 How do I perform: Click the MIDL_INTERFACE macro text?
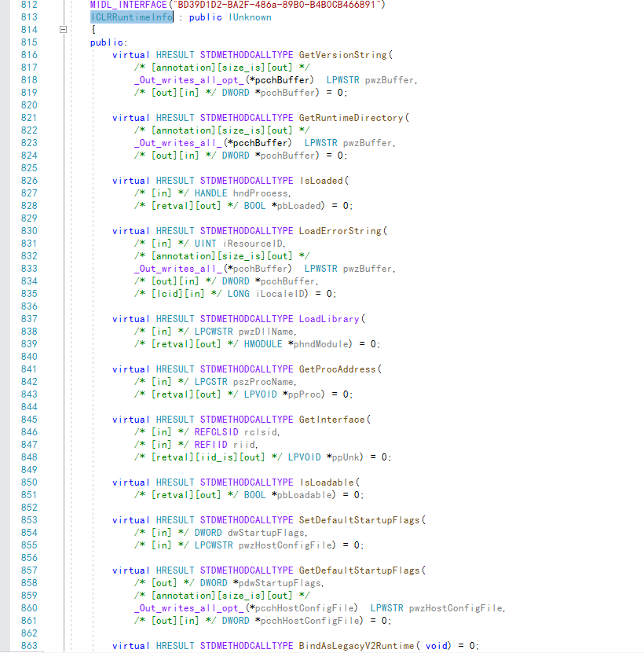click(128, 5)
